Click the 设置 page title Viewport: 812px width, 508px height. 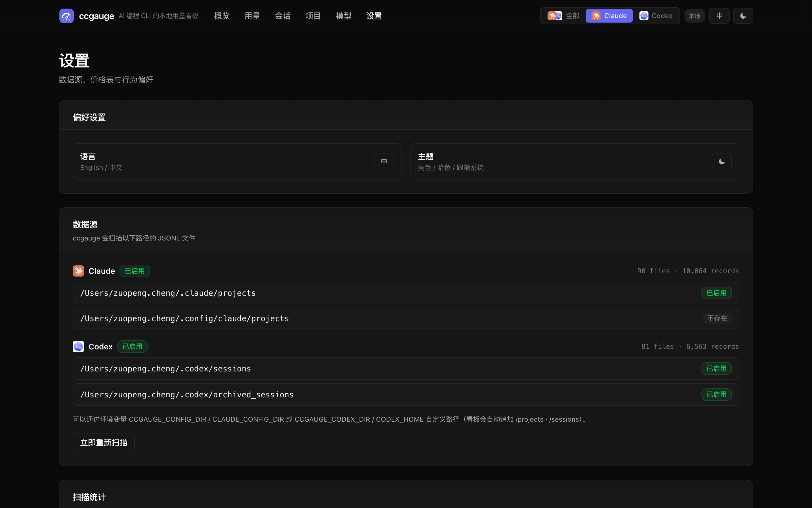click(74, 61)
